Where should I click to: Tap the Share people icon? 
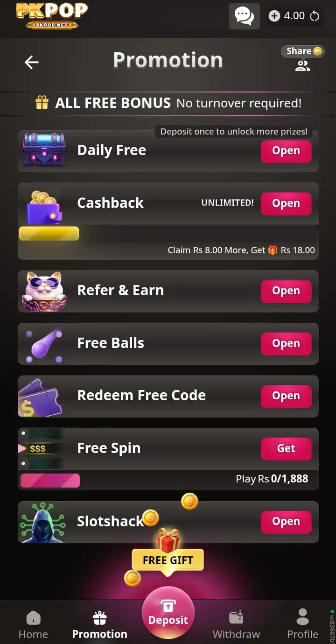click(302, 66)
